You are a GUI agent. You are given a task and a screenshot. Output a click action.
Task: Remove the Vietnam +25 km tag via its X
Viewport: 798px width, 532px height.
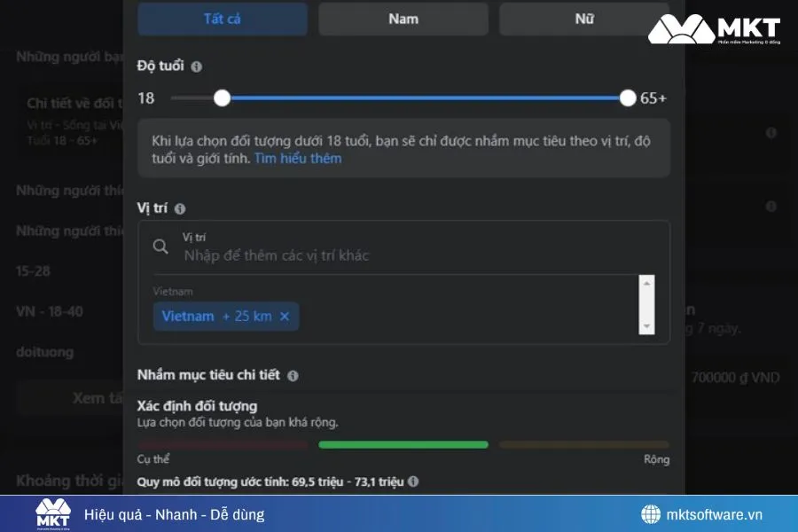[284, 316]
